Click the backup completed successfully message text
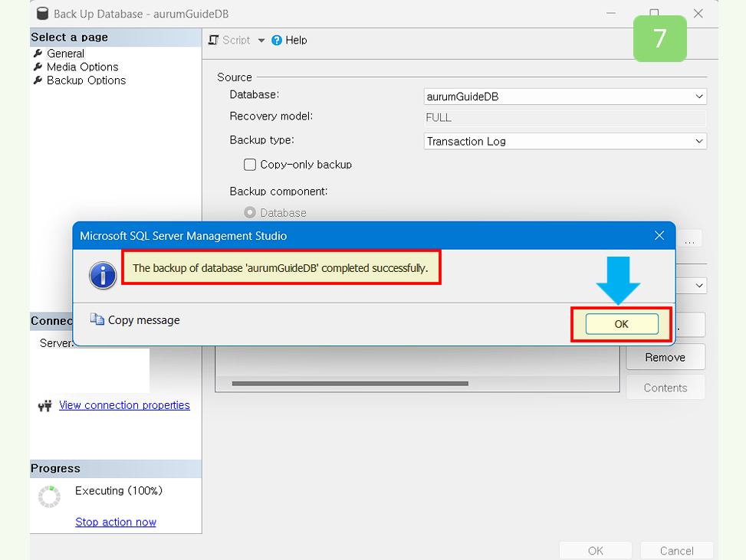This screenshot has width=746, height=560. coord(280,268)
